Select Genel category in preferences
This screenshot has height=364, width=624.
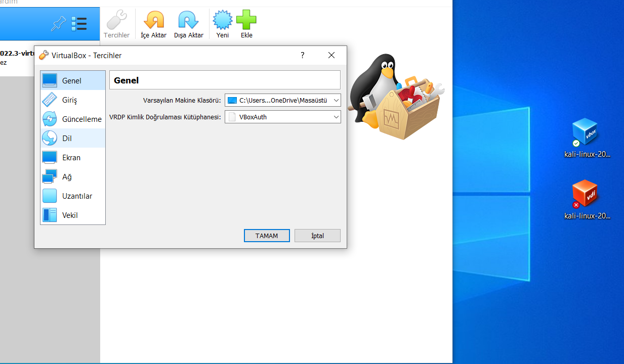tap(73, 81)
